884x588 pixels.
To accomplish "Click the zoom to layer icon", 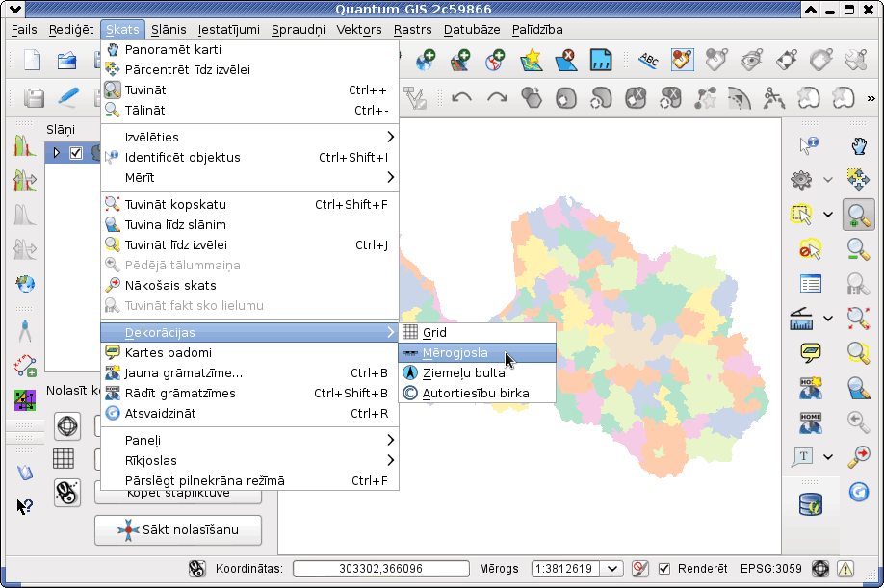I will [x=859, y=388].
